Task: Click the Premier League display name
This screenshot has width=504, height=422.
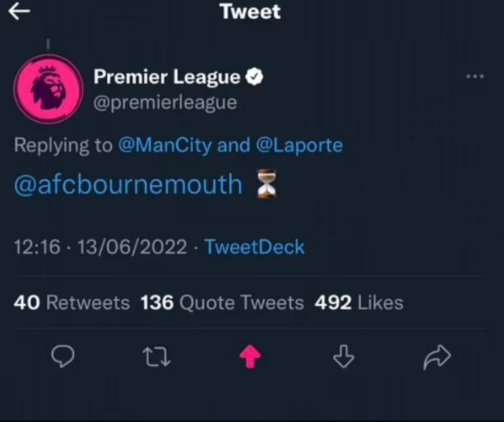Action: [167, 76]
